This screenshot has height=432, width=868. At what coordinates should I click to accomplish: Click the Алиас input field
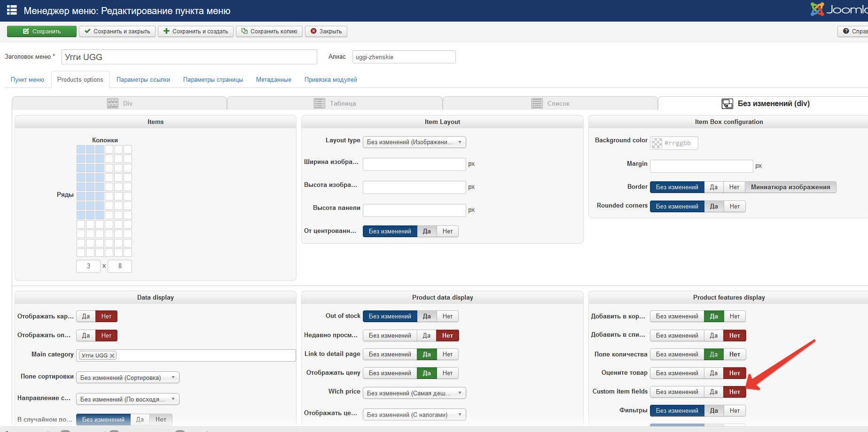tap(404, 57)
